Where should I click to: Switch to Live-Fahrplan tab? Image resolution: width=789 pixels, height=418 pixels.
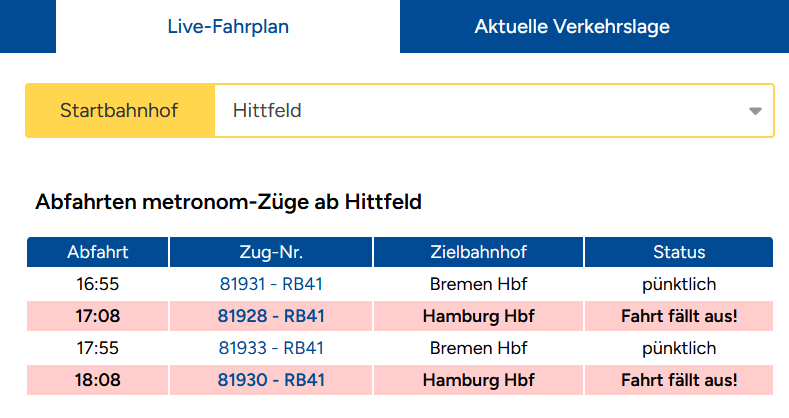tap(228, 26)
